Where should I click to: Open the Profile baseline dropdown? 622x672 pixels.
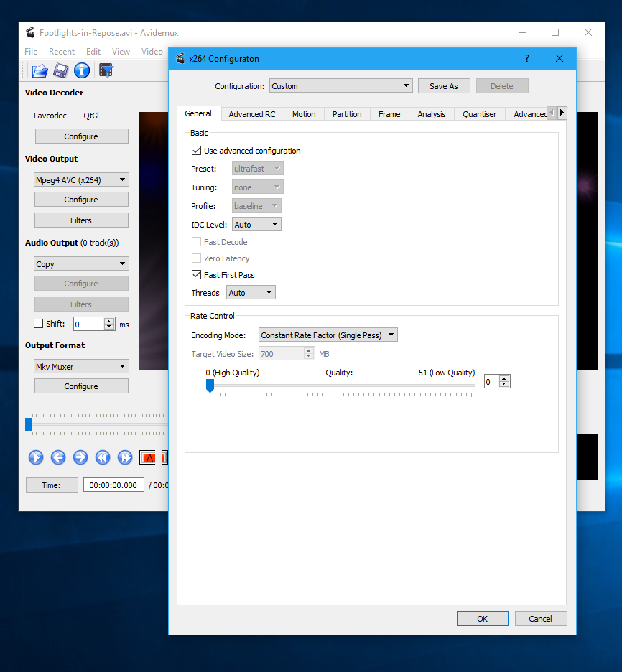[x=256, y=206]
